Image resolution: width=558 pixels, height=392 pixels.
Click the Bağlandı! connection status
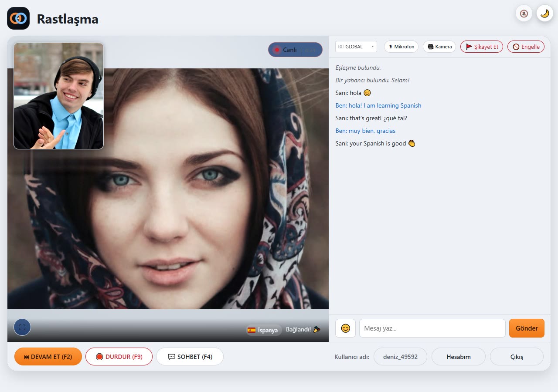point(303,329)
